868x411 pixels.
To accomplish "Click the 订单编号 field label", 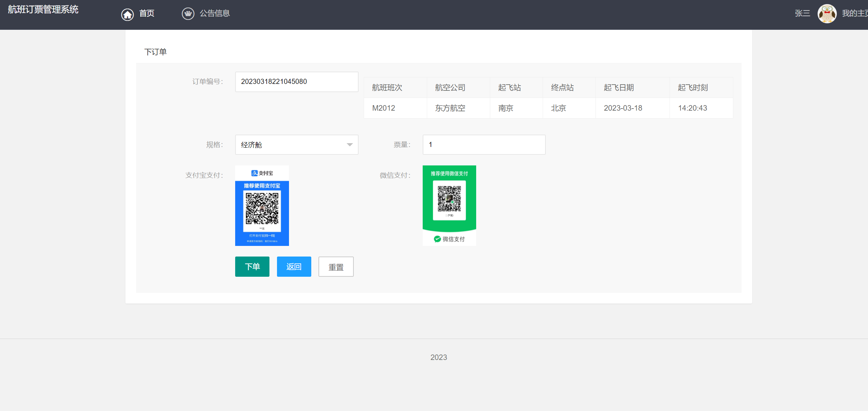I will (x=208, y=82).
